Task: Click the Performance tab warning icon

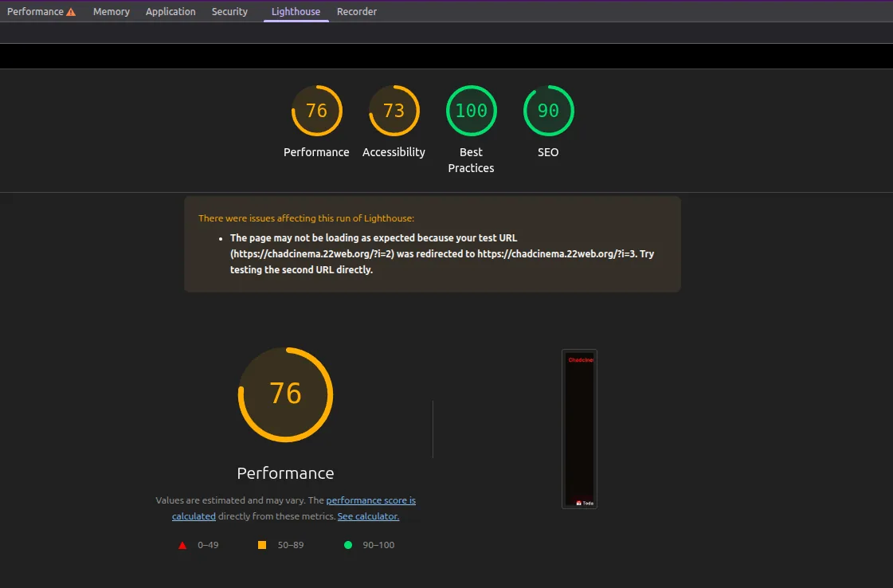Action: pyautogui.click(x=71, y=12)
